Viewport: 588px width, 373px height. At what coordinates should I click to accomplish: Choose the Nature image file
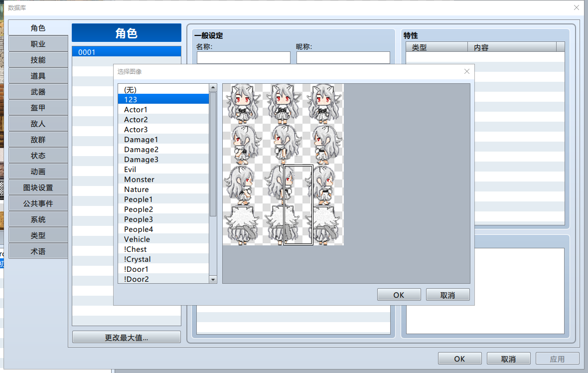163,189
